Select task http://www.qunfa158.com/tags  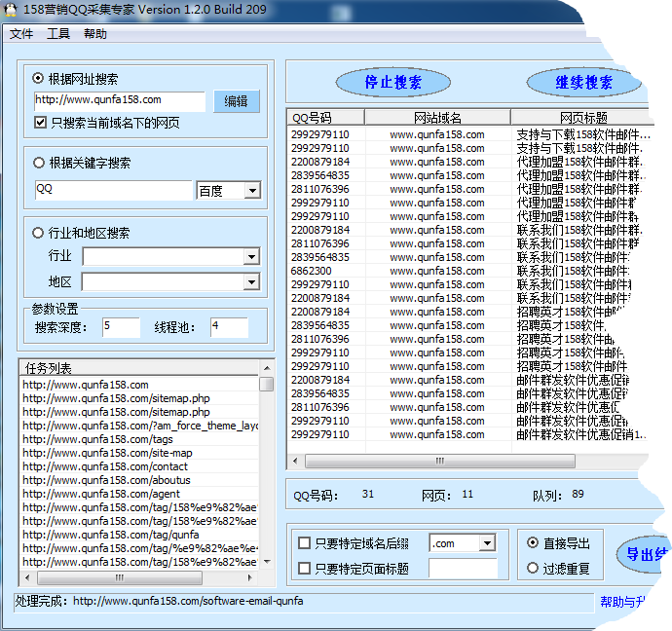point(139,439)
